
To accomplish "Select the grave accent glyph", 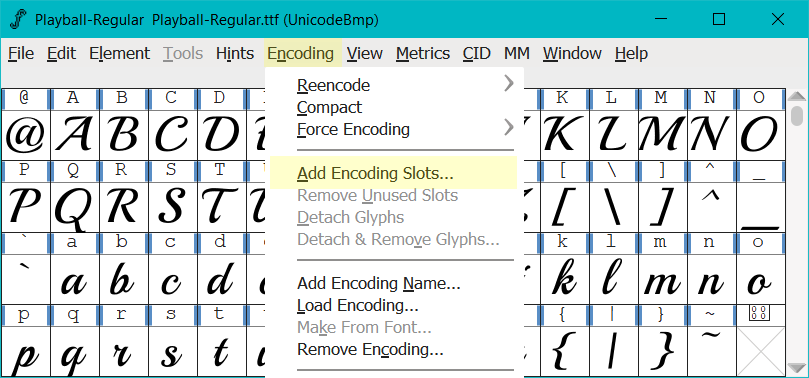I will pos(26,280).
